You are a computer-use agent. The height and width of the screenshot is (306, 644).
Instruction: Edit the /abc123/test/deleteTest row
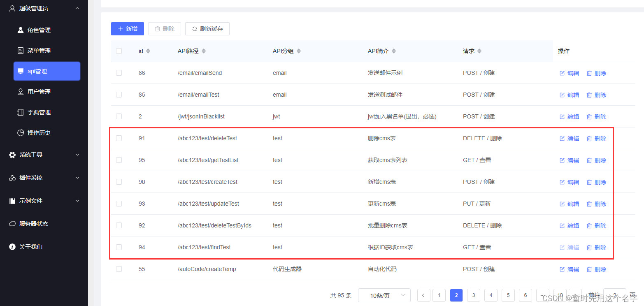[x=569, y=139]
